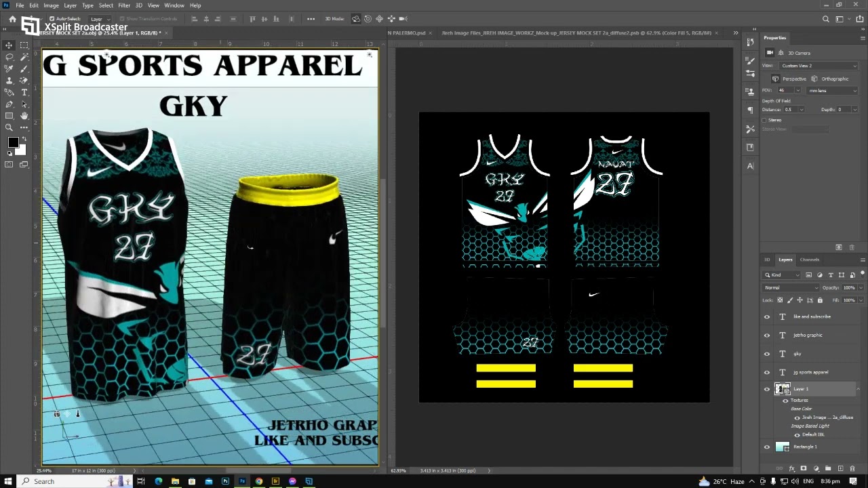Hide the 'jg sports apparel' layer
Viewport: 868px width, 488px height.
click(x=767, y=372)
